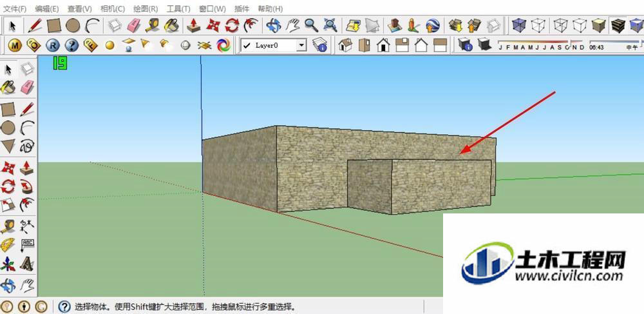The width and height of the screenshot is (644, 314).
Task: Select the Scale tool in left toolbar
Action: [x=8, y=205]
